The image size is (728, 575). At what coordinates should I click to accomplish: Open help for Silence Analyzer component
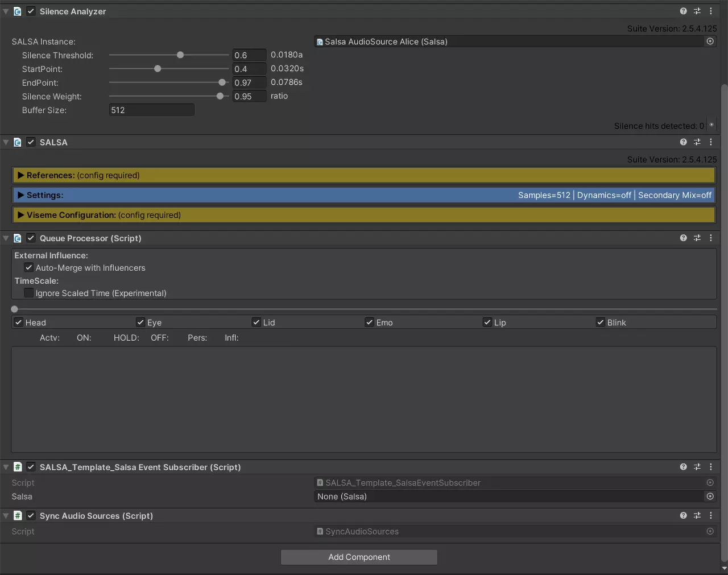(683, 11)
